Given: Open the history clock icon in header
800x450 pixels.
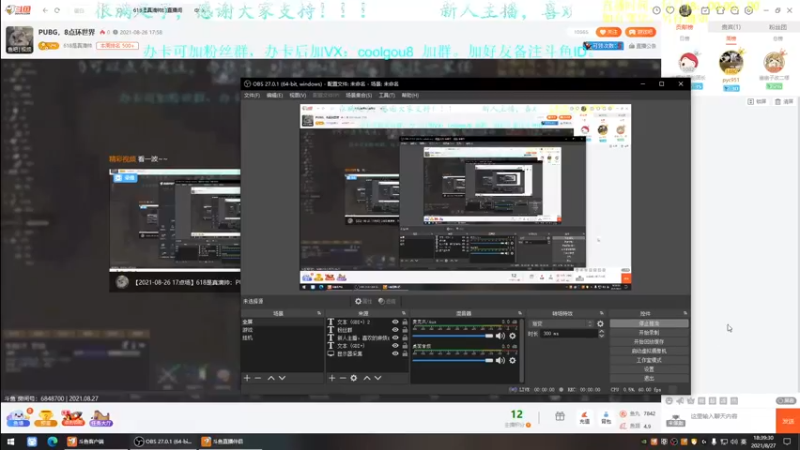Looking at the screenshot, I should [x=656, y=10].
